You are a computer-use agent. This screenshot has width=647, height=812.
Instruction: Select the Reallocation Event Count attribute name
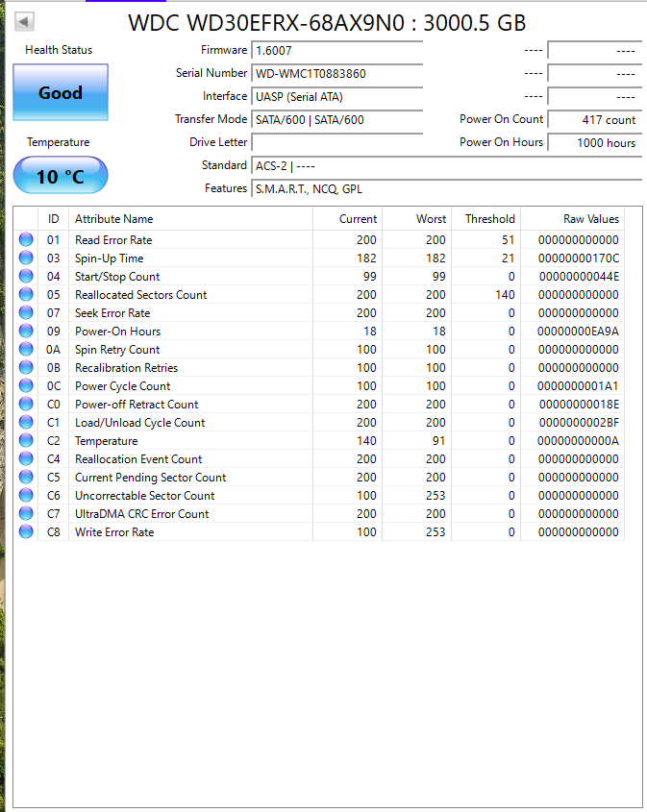pyautogui.click(x=138, y=458)
